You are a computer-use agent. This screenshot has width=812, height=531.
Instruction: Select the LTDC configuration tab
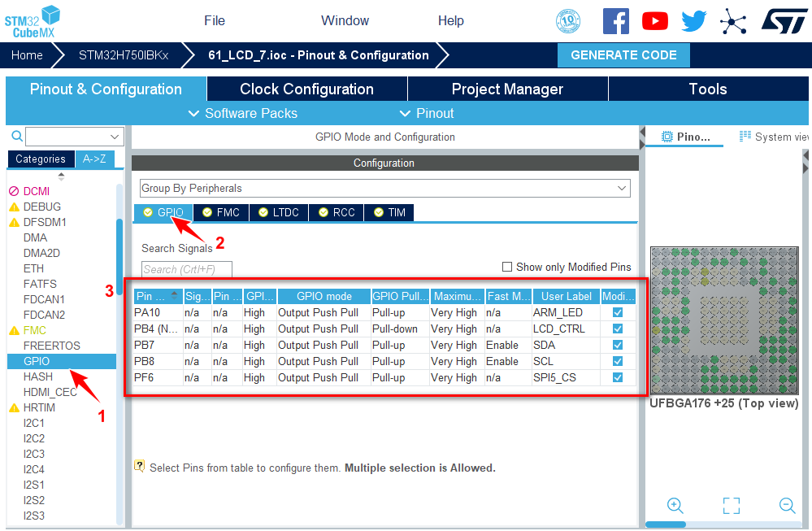click(279, 212)
